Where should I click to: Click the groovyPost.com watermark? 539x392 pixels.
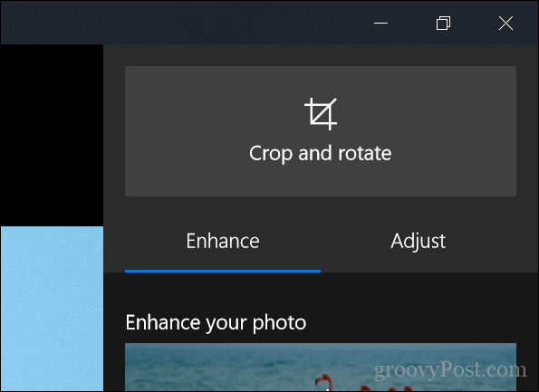(x=450, y=370)
